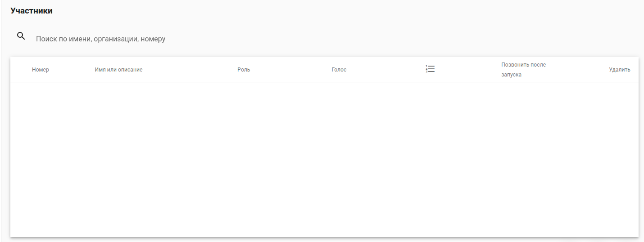
Task: Click the numbered list icon in table header
Action: click(430, 69)
